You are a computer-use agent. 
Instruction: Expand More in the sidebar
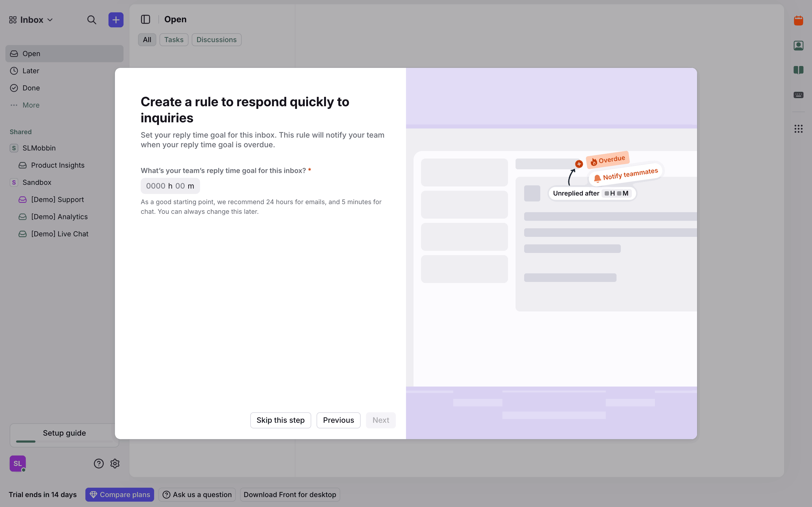pos(31,105)
